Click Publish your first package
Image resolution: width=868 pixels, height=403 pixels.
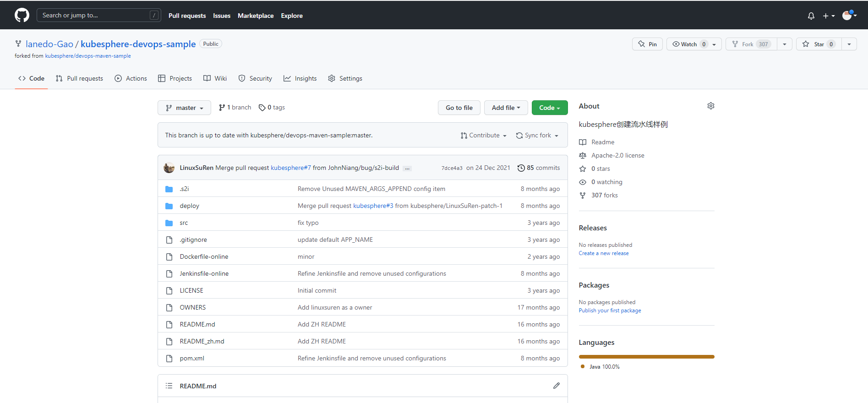[610, 310]
